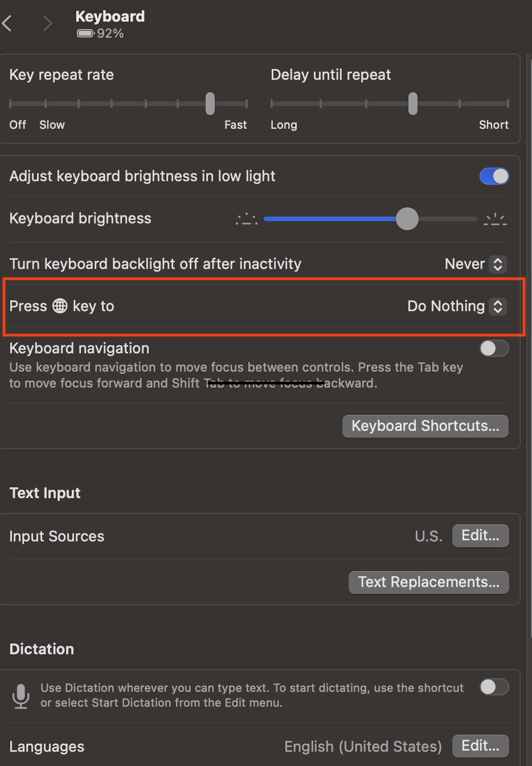Disable Adjust keyboard brightness in low light
This screenshot has width=532, height=766.
pos(494,177)
